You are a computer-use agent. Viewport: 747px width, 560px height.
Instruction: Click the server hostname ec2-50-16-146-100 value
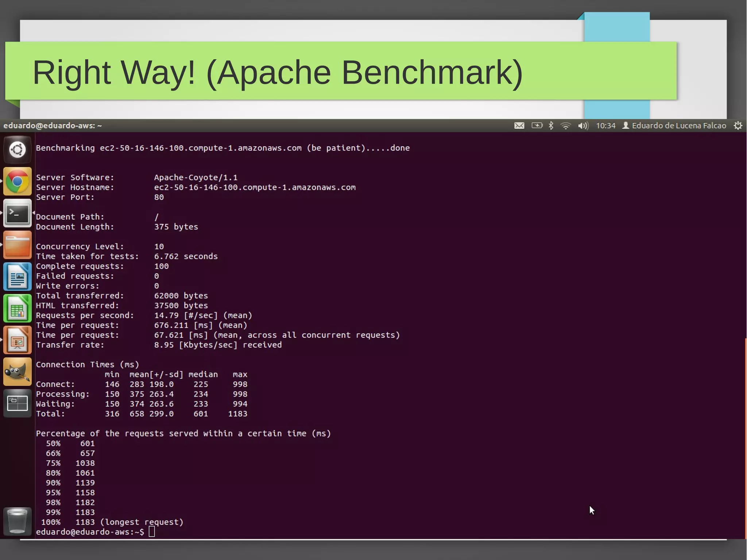[x=255, y=188]
